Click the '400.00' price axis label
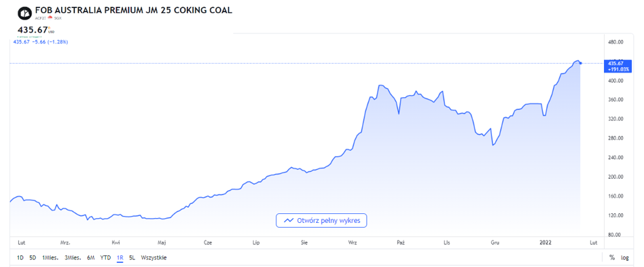644x267 pixels. 615,81
